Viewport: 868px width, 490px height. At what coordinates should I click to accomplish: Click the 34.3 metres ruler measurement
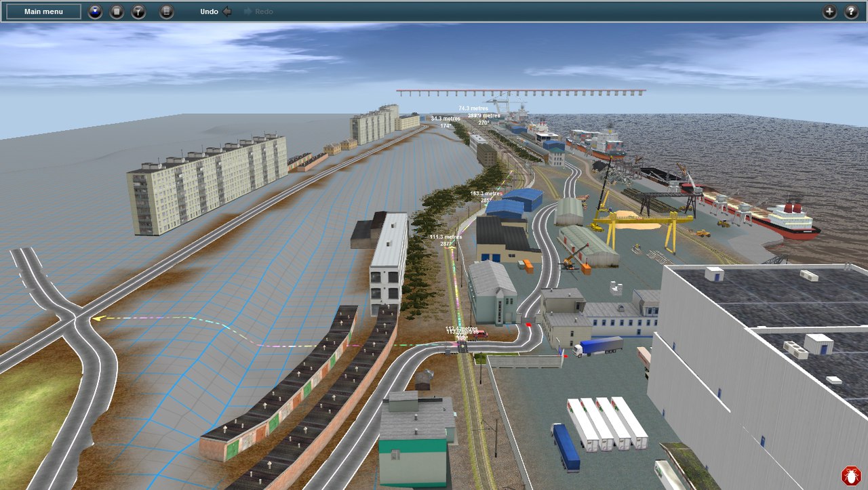pyautogui.click(x=446, y=119)
